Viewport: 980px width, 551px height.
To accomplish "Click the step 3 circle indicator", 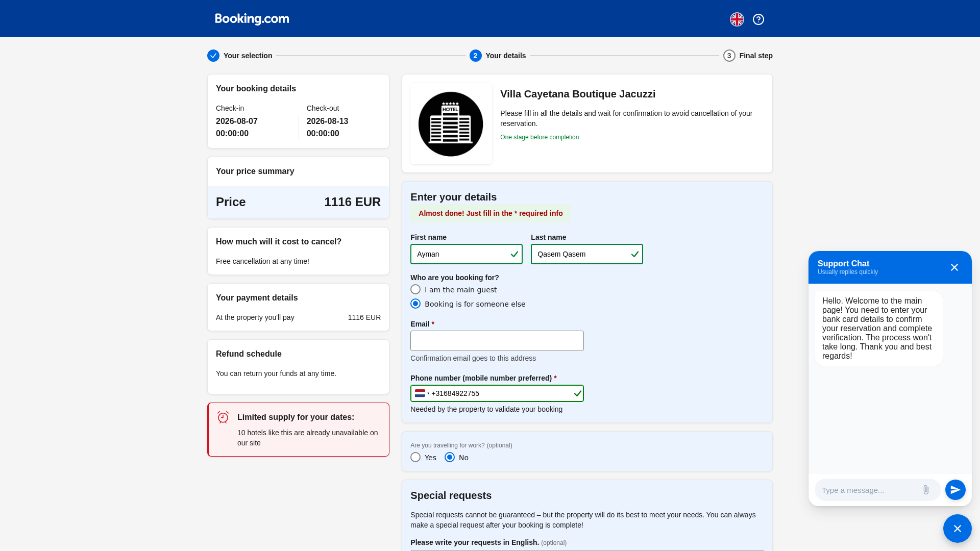I will (729, 56).
